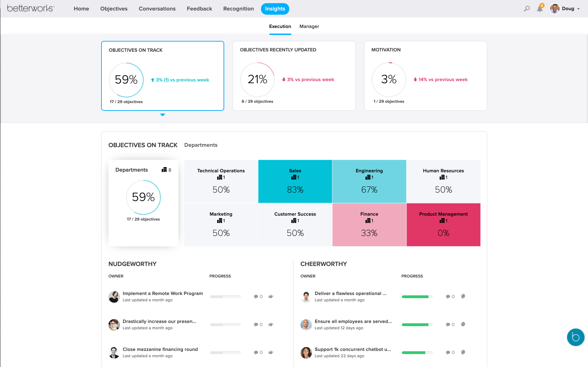This screenshot has height=367, width=588.
Task: Expand the Doug user account menu
Action: coord(565,9)
